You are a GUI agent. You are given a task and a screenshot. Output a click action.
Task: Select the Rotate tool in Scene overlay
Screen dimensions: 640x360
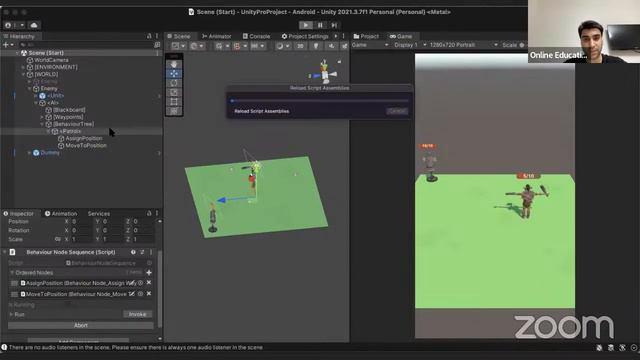(x=174, y=83)
